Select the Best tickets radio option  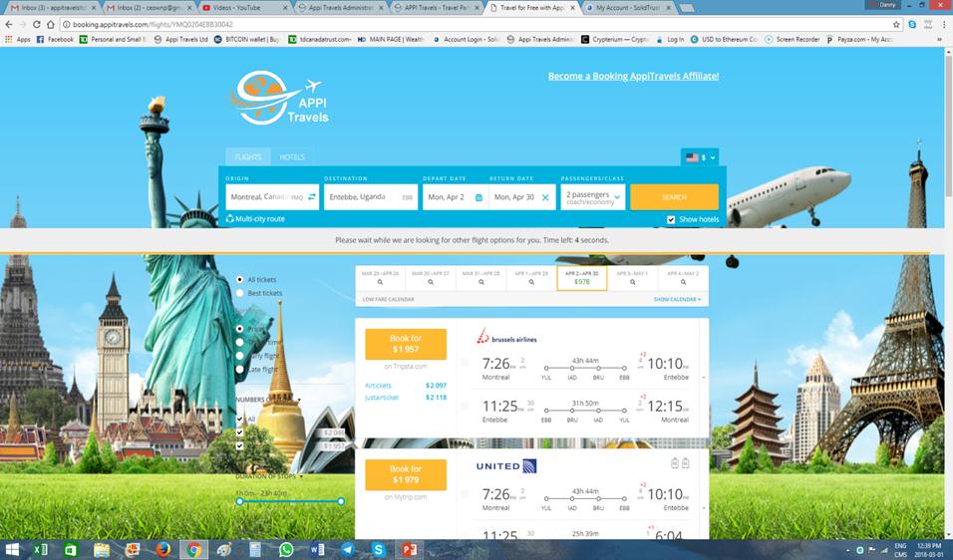click(x=240, y=293)
